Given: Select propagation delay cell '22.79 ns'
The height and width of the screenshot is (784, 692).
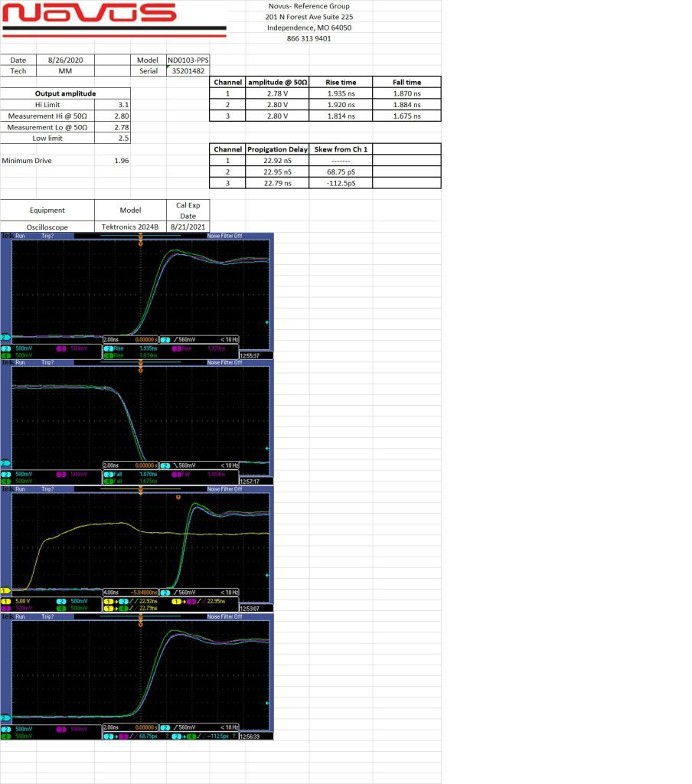Looking at the screenshot, I should [x=278, y=183].
